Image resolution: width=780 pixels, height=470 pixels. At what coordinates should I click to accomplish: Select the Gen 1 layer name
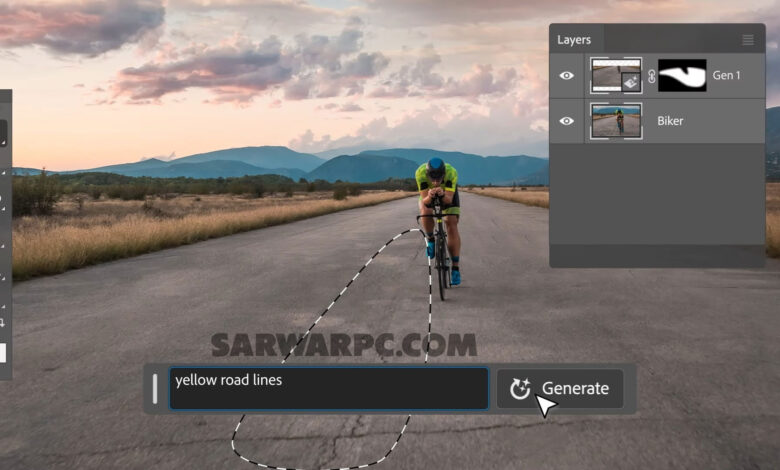pos(726,76)
